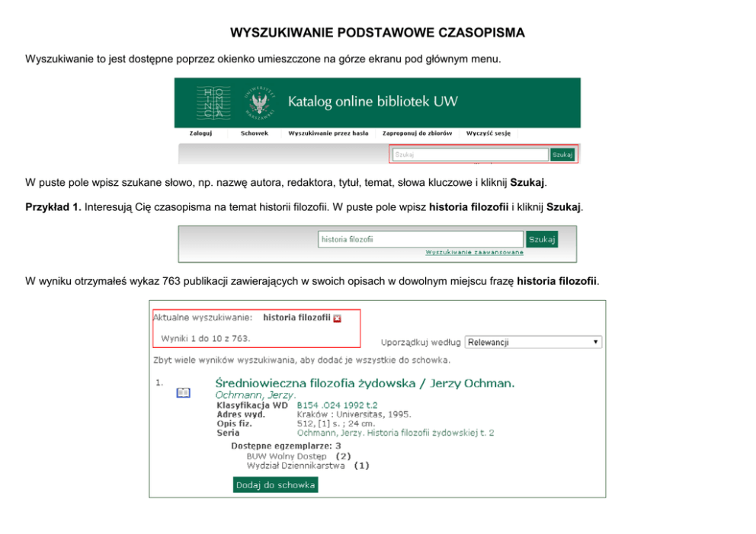Go to the Schowek menu item

[x=254, y=133]
